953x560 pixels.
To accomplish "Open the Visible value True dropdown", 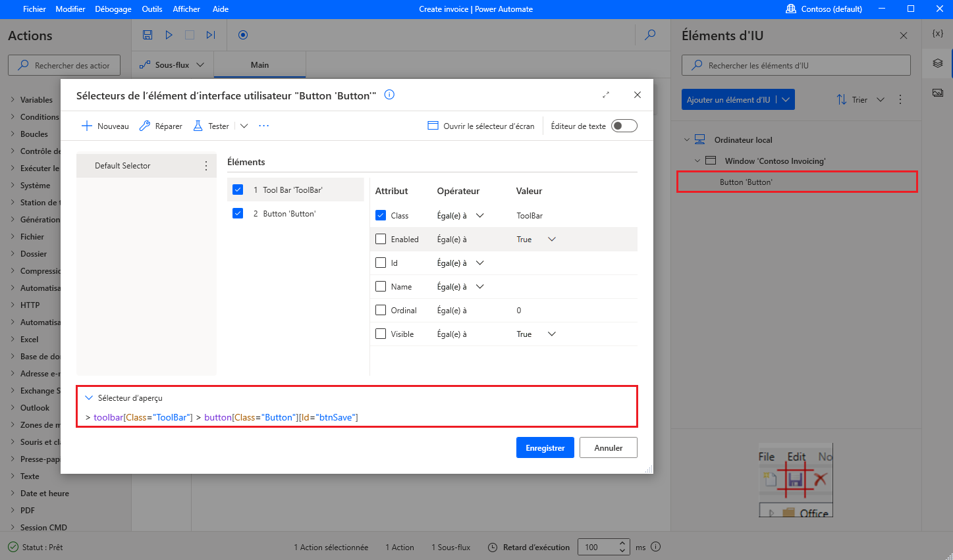I will [552, 334].
